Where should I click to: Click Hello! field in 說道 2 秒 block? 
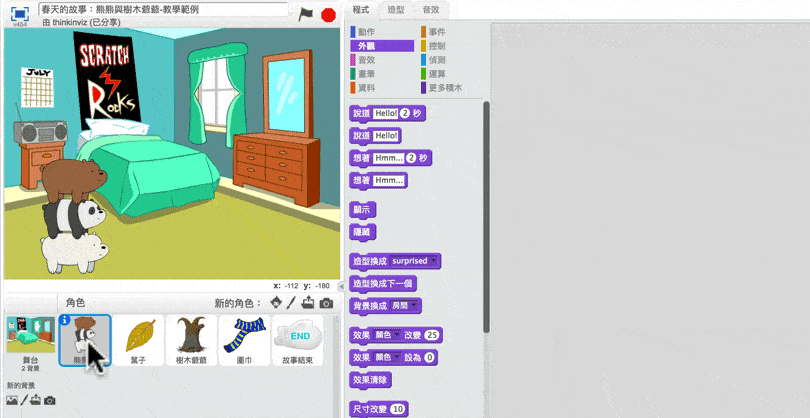pos(386,113)
